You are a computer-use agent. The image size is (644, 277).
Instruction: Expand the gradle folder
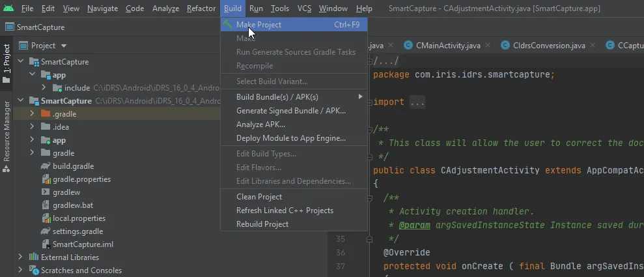click(x=32, y=153)
